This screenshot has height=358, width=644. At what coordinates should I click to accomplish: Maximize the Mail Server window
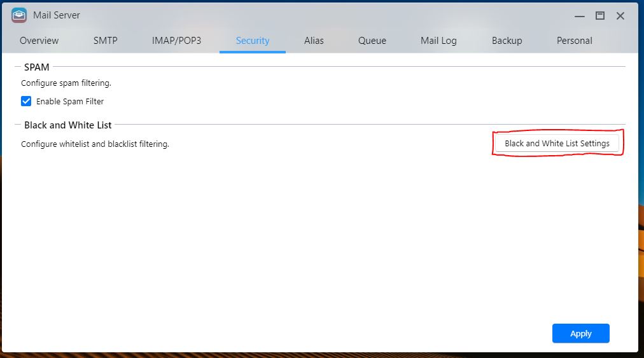click(600, 16)
